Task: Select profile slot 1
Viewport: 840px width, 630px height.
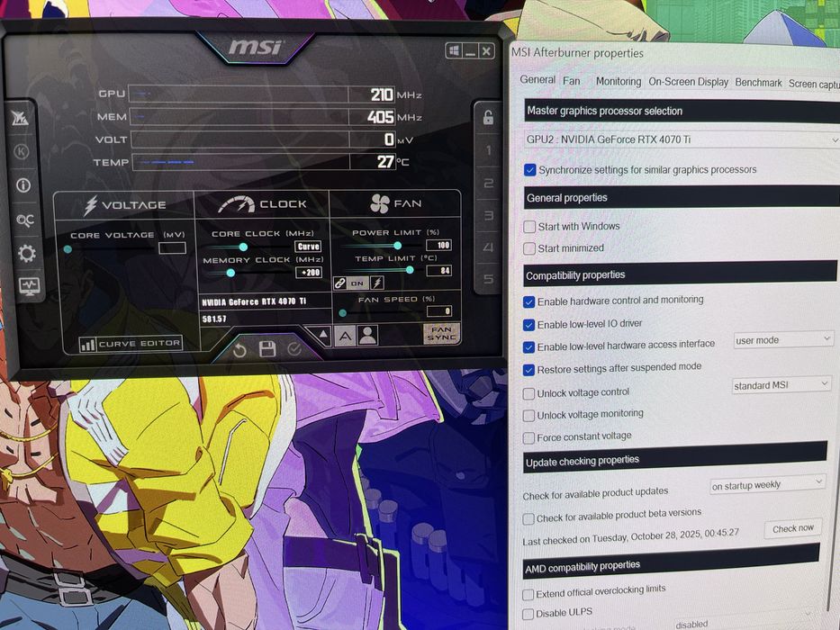Action: tap(489, 150)
